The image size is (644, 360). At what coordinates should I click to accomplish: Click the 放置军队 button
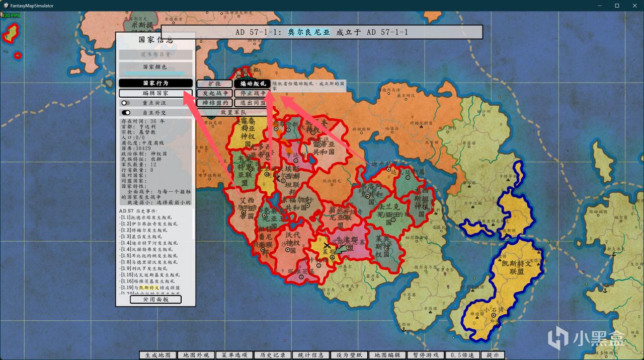point(233,112)
